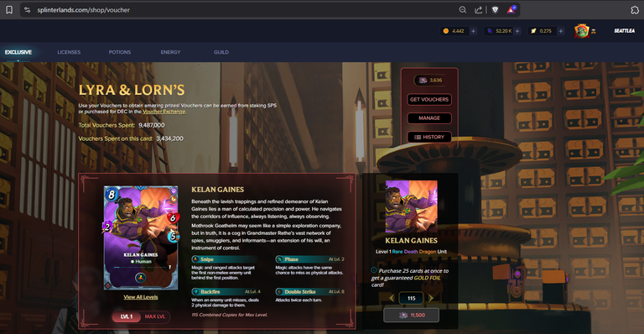The width and height of the screenshot is (644, 334).
Task: Switch to the POTIONS tab
Action: pos(120,52)
